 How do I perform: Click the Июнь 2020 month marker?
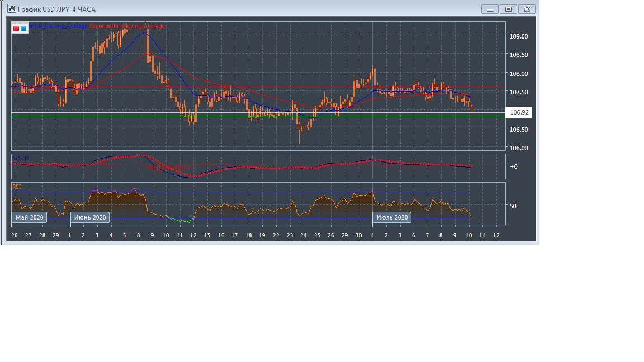click(x=89, y=217)
